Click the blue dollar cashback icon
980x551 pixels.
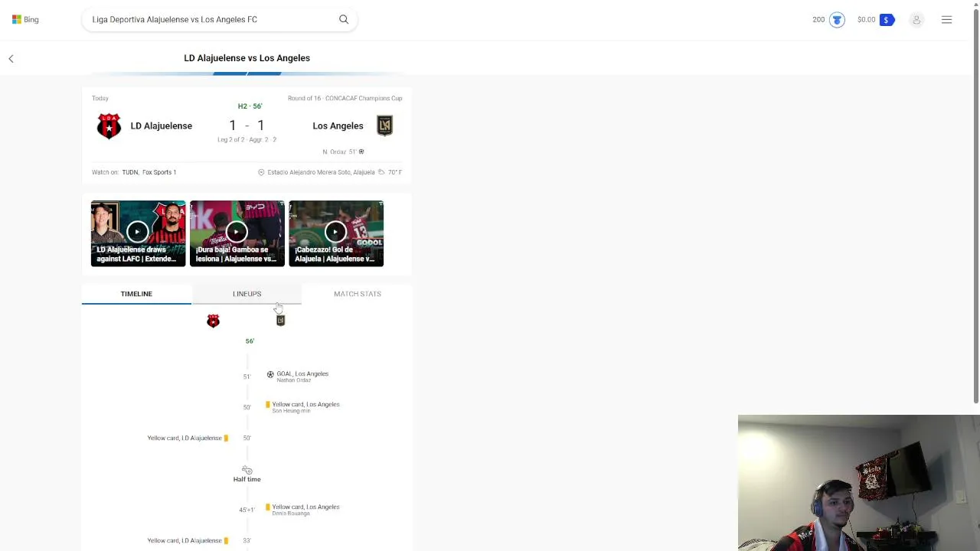[887, 20]
